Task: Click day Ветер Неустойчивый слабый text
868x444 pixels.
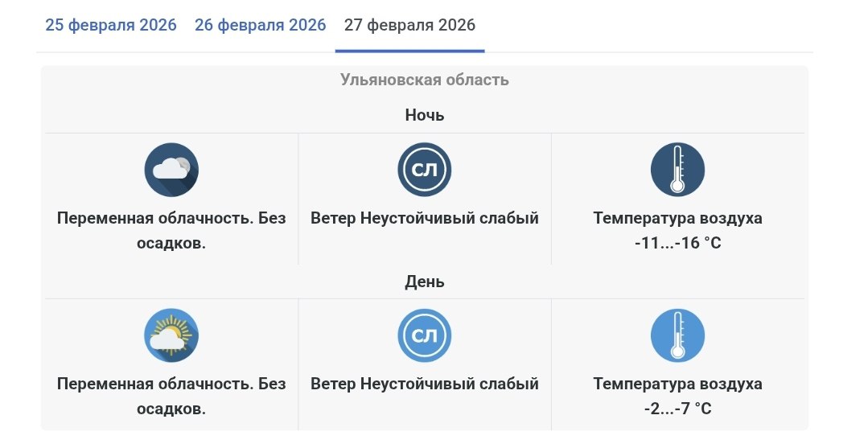Action: (x=425, y=384)
